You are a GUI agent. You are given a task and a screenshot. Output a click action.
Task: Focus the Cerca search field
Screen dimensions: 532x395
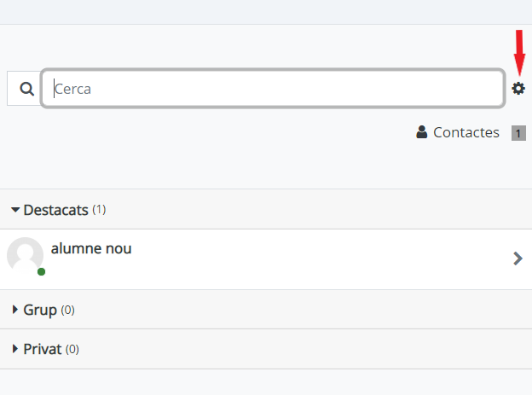(273, 89)
